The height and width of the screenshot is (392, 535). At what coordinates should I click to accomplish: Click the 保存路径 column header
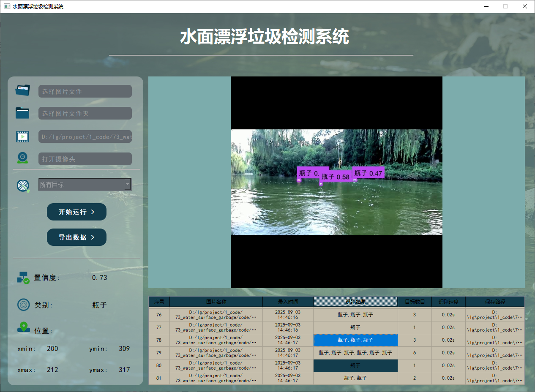point(495,302)
